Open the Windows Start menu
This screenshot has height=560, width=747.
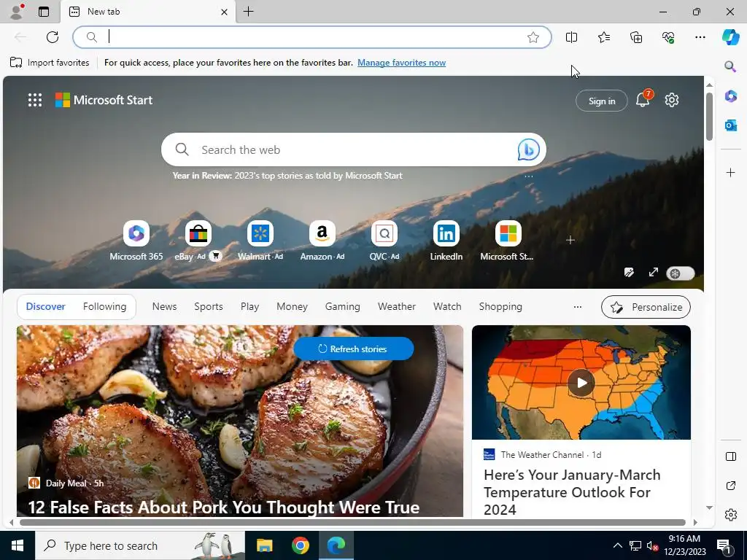[x=18, y=545]
